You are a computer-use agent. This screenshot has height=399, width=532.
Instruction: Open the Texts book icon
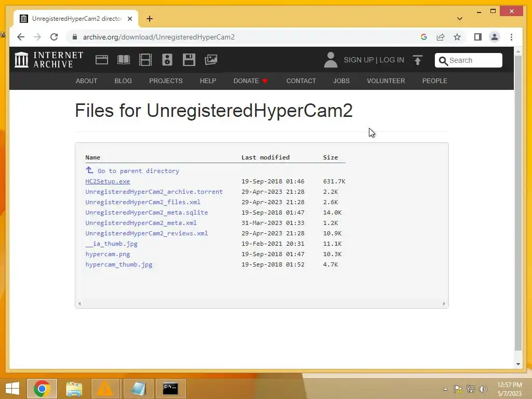124,60
